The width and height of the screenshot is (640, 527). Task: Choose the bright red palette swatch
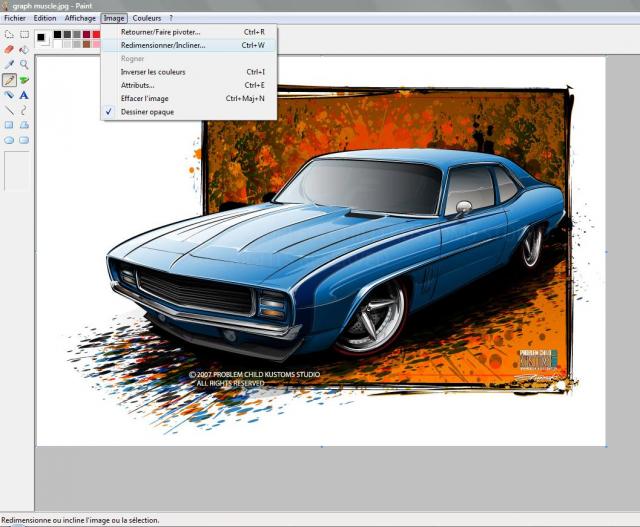coord(96,34)
